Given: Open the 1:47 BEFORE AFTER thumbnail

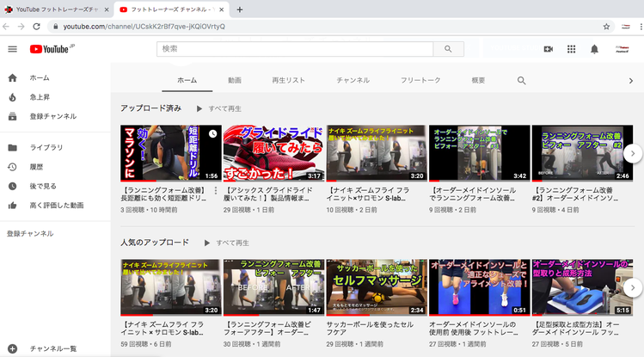Looking at the screenshot, I should (x=274, y=287).
